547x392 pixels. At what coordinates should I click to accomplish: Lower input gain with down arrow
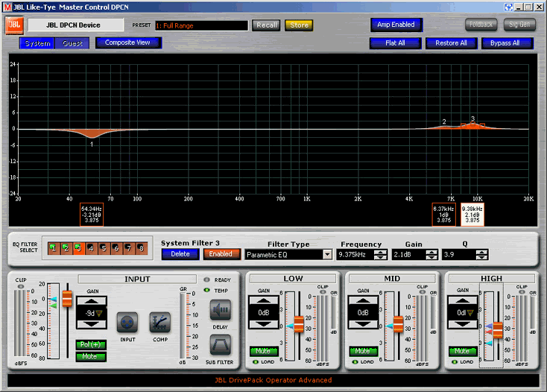92,324
